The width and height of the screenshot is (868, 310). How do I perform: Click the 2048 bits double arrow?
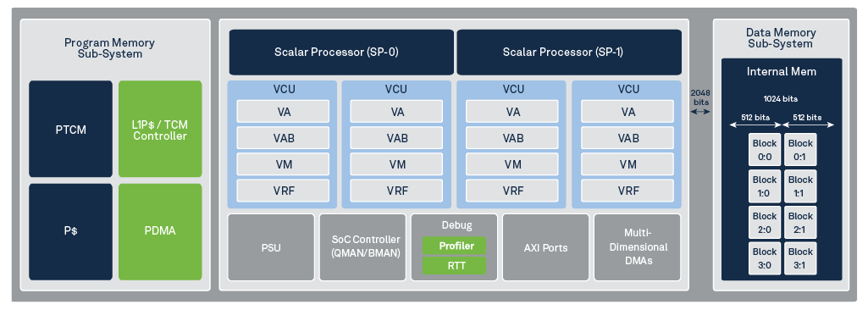click(x=700, y=111)
